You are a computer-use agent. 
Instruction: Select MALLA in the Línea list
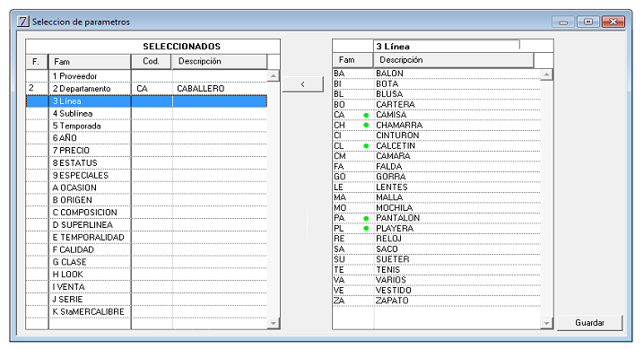point(437,197)
